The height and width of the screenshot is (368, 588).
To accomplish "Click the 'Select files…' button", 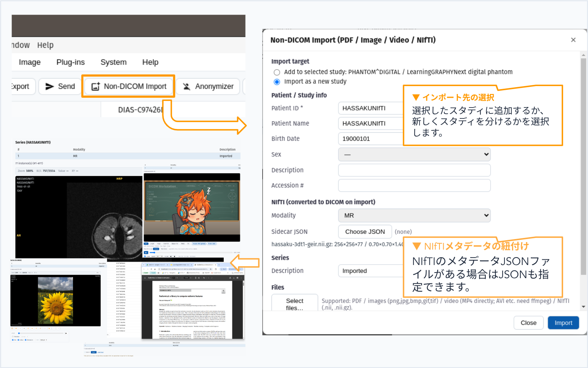I will pos(295,303).
